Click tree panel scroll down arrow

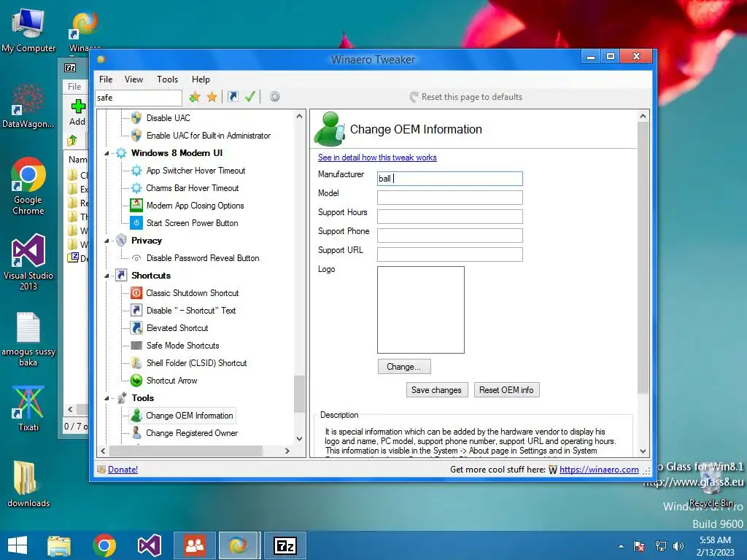pos(299,438)
